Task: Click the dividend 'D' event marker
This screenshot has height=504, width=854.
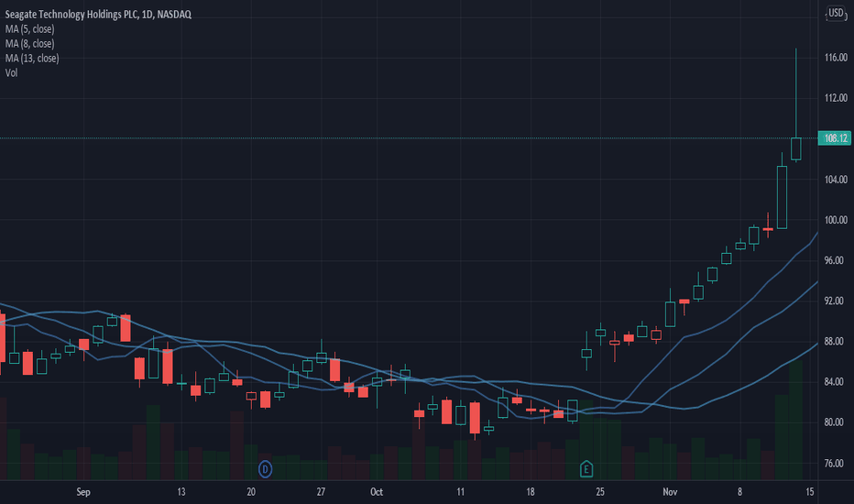Action: tap(265, 468)
